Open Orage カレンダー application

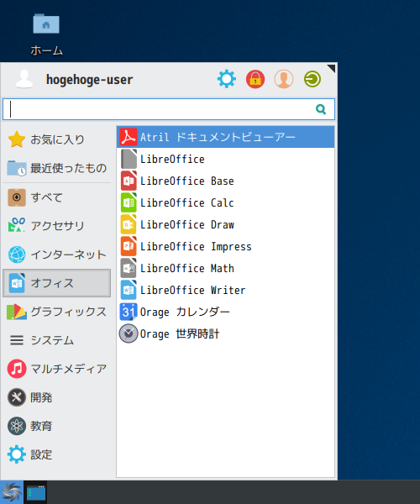coord(226,312)
